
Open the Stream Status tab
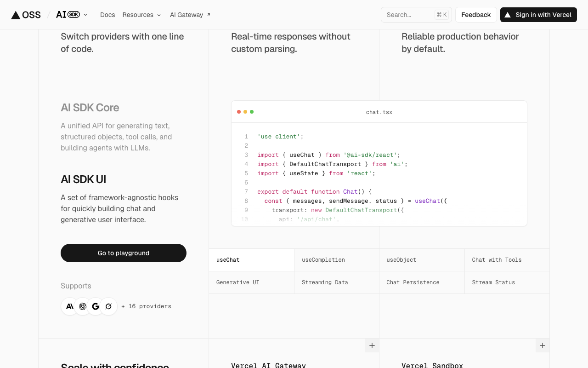click(507, 282)
